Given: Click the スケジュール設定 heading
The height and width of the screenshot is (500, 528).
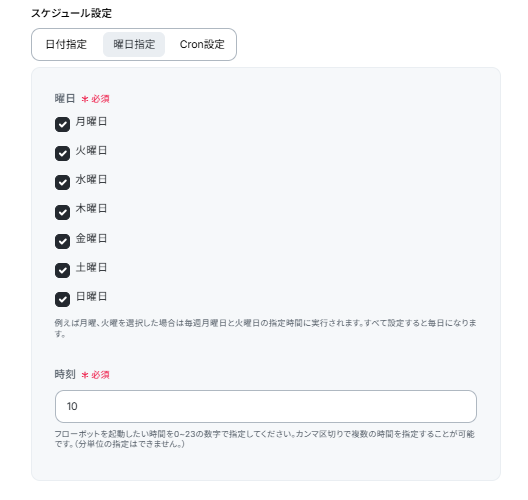Looking at the screenshot, I should [71, 13].
